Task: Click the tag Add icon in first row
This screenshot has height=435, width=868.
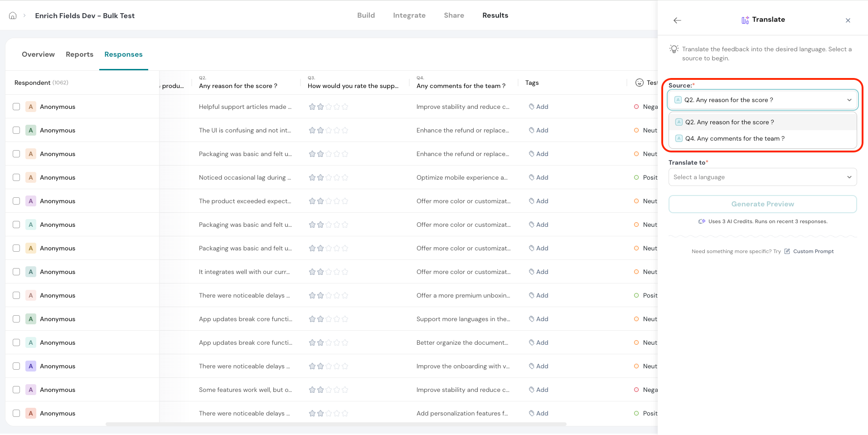Action: click(x=531, y=107)
